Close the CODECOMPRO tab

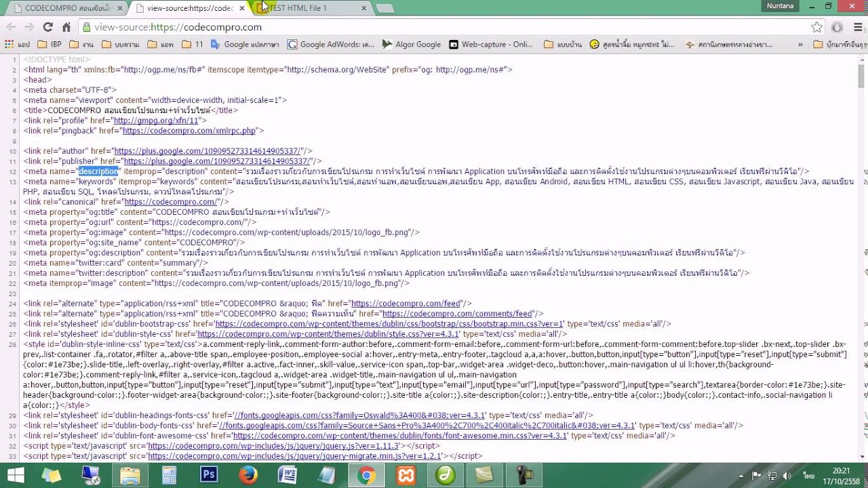point(119,8)
